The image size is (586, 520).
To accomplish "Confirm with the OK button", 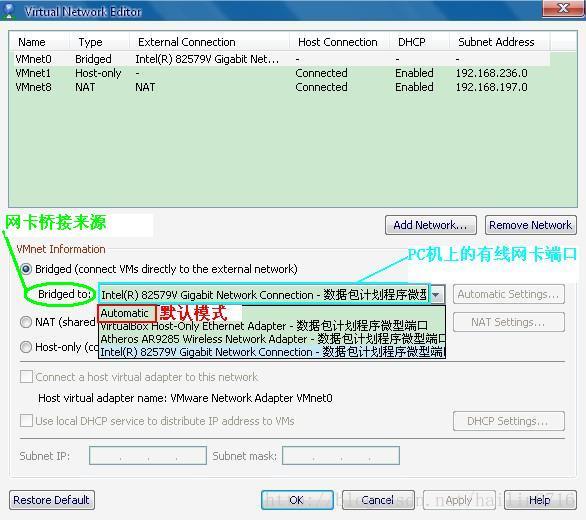I will point(297,500).
